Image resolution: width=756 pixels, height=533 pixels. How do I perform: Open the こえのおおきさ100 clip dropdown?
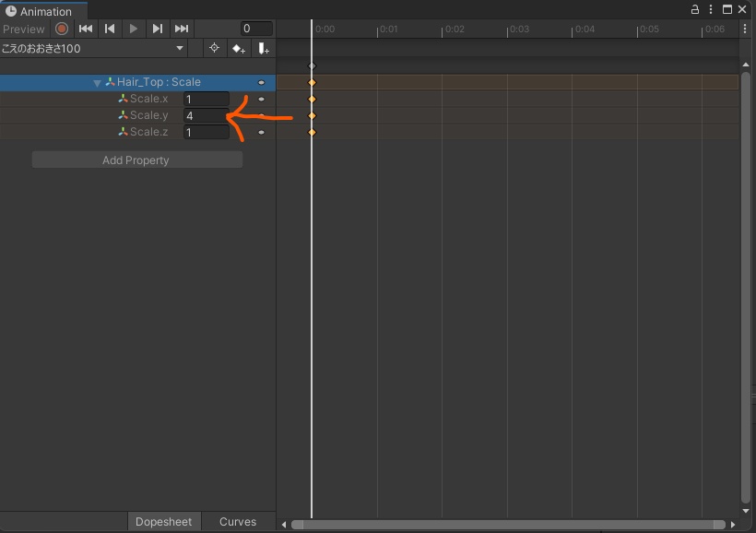pyautogui.click(x=93, y=48)
